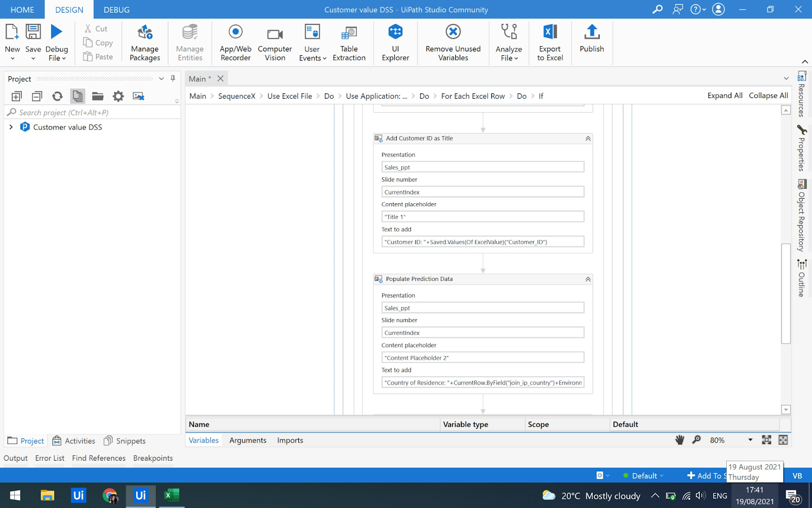Viewport: 812px width, 508px height.
Task: Collapse Populate Prediction Data activity
Action: point(588,279)
